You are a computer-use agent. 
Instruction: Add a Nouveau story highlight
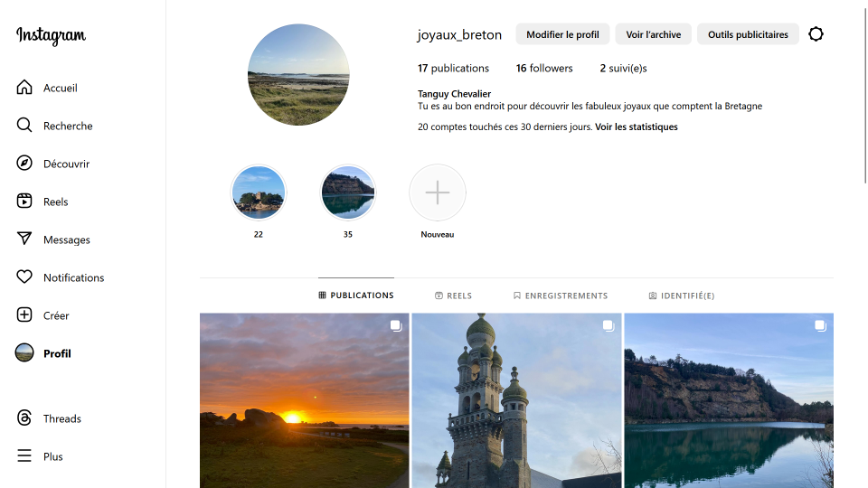pos(438,192)
